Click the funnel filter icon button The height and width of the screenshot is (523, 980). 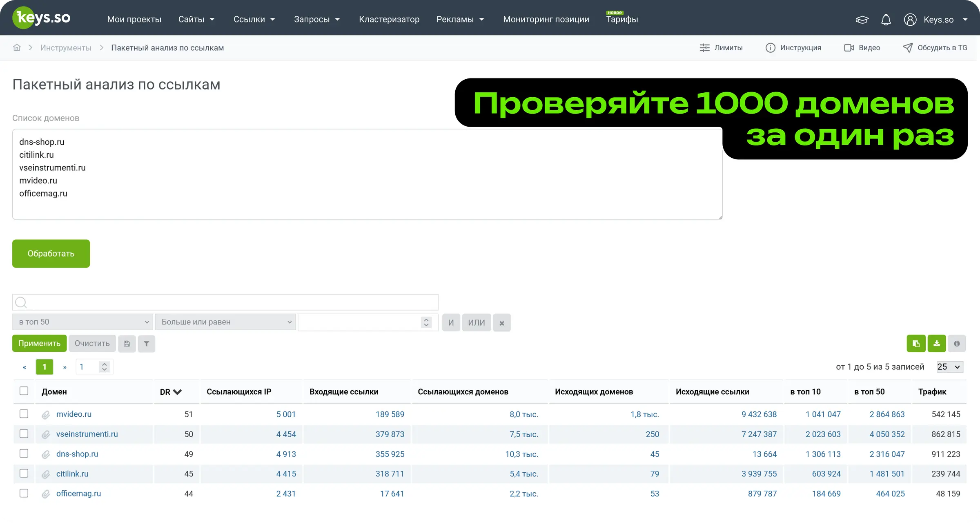[146, 344]
